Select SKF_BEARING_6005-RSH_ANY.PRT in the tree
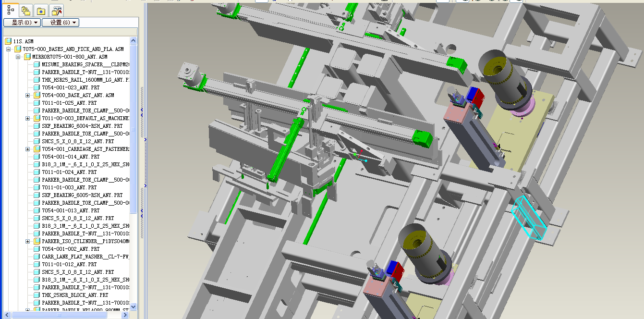This screenshot has height=319, width=644. pyautogui.click(x=82, y=195)
